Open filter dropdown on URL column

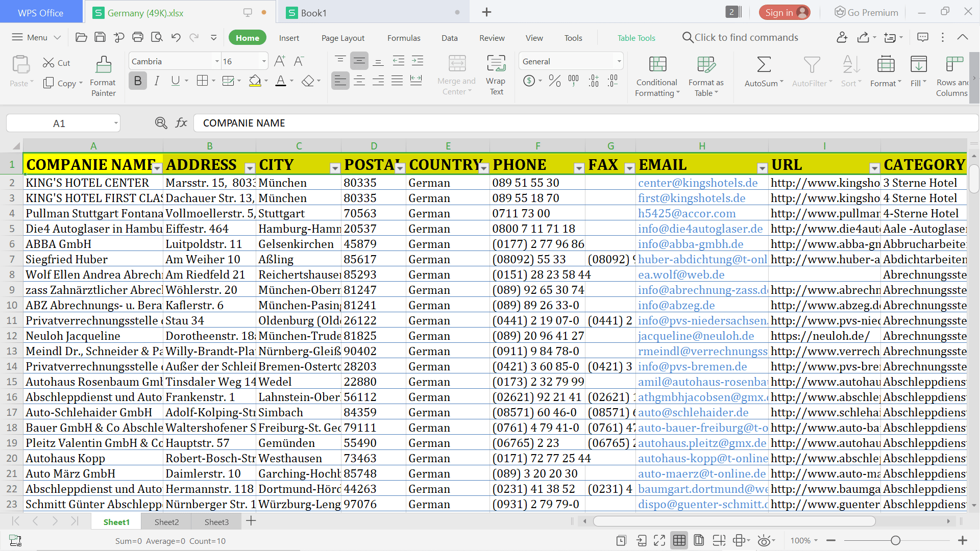(x=874, y=168)
